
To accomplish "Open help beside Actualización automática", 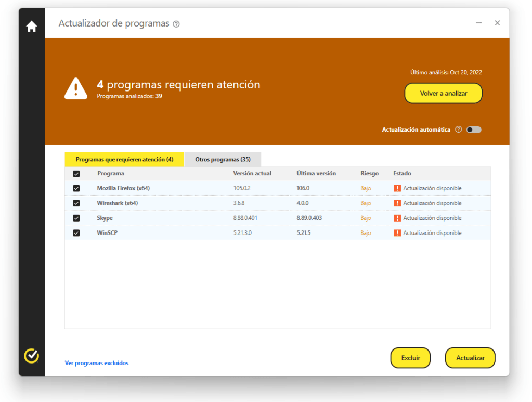I will 458,129.
